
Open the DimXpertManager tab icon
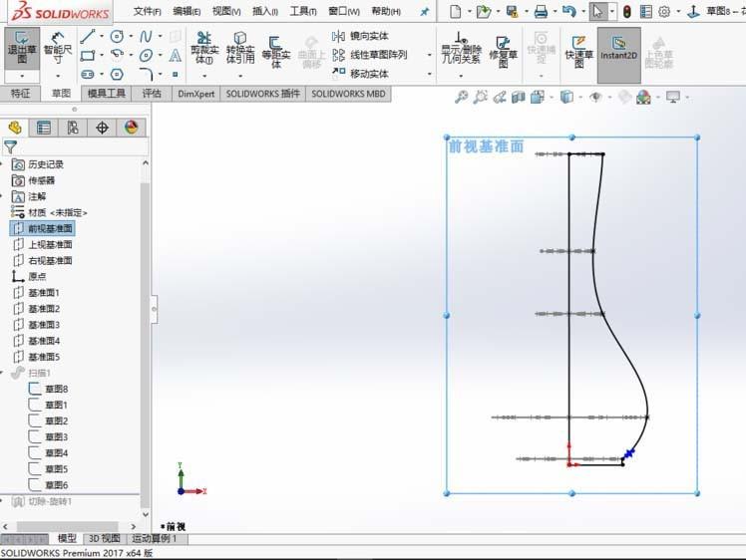click(x=102, y=128)
